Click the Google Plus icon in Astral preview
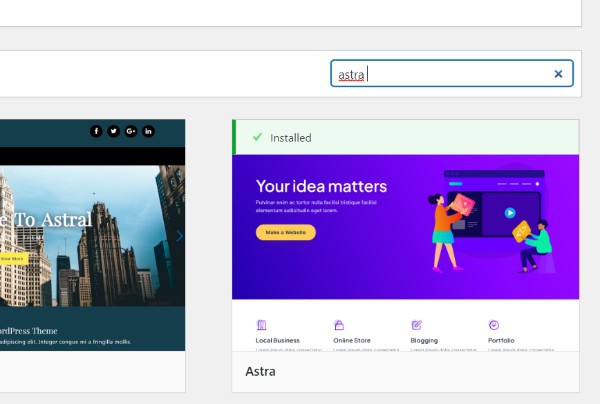The height and width of the screenshot is (404, 600). (x=131, y=131)
